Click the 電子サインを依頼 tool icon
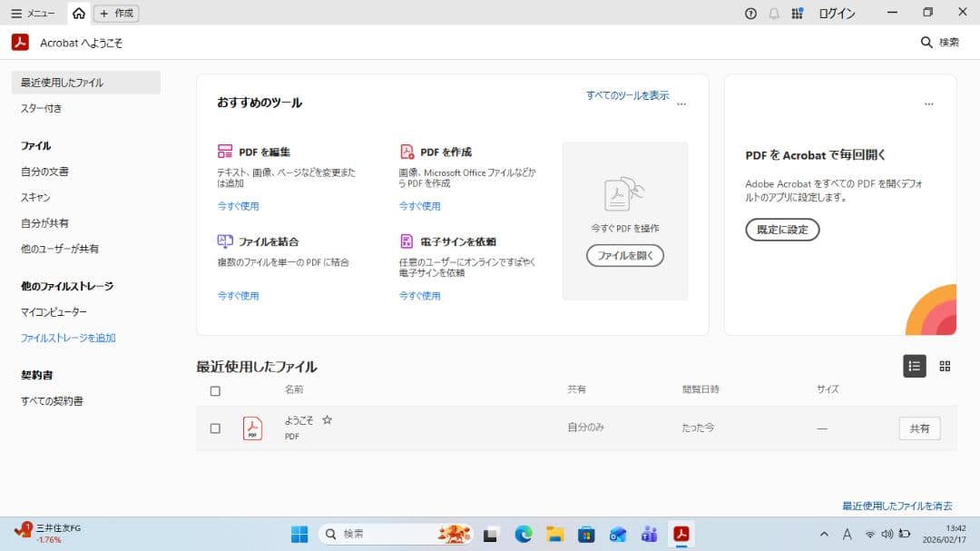The image size is (980, 551). 407,241
